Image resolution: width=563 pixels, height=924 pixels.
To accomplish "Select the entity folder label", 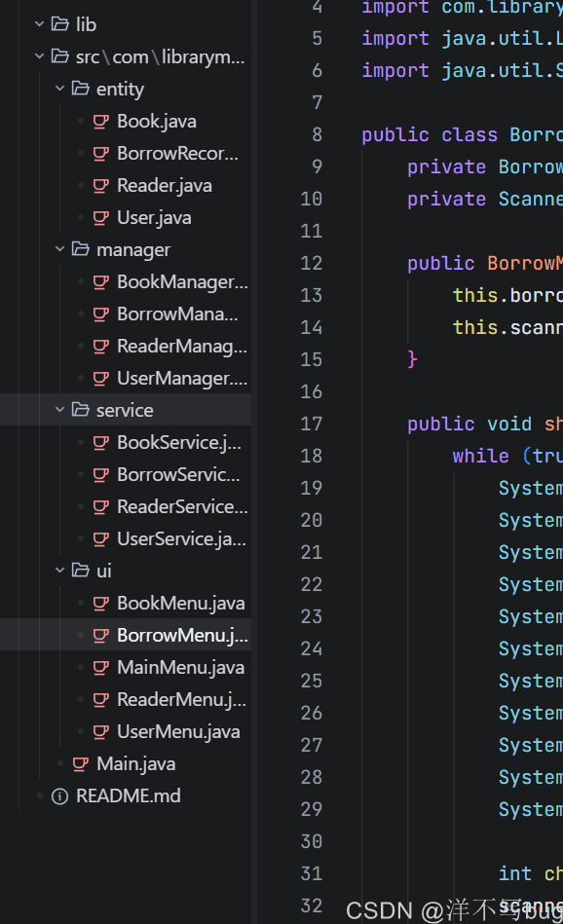I will click(x=120, y=89).
